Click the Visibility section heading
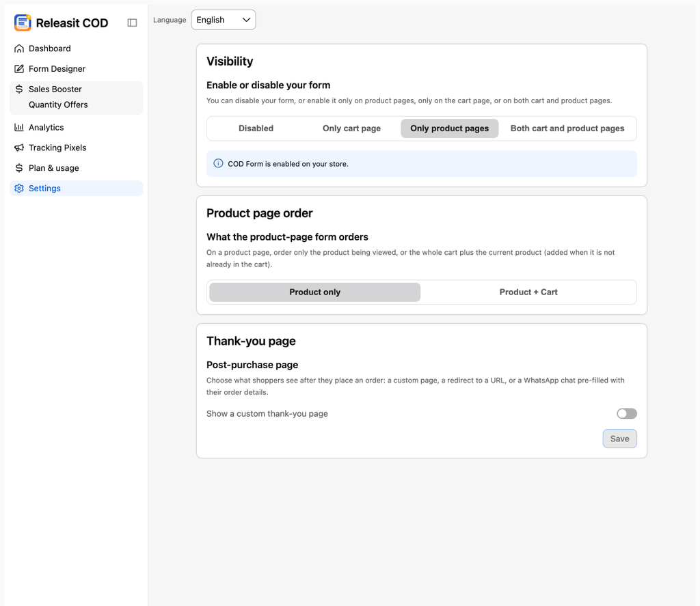Screen dimensions: 700x606 pyautogui.click(x=230, y=61)
